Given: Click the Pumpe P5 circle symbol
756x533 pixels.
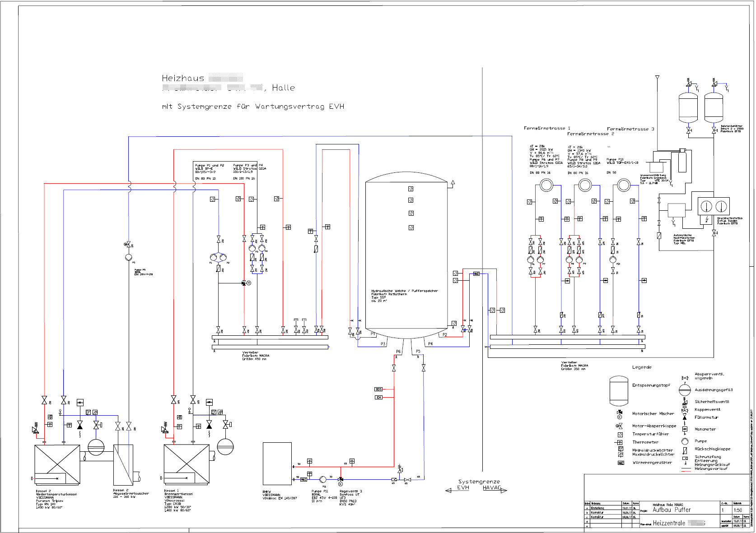Looking at the screenshot, I should tap(129, 257).
